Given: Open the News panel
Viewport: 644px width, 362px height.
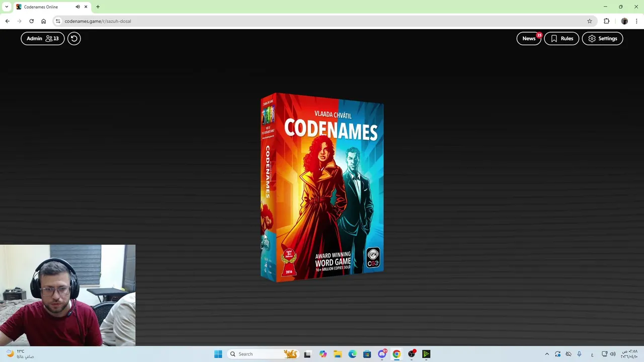Looking at the screenshot, I should click(529, 38).
